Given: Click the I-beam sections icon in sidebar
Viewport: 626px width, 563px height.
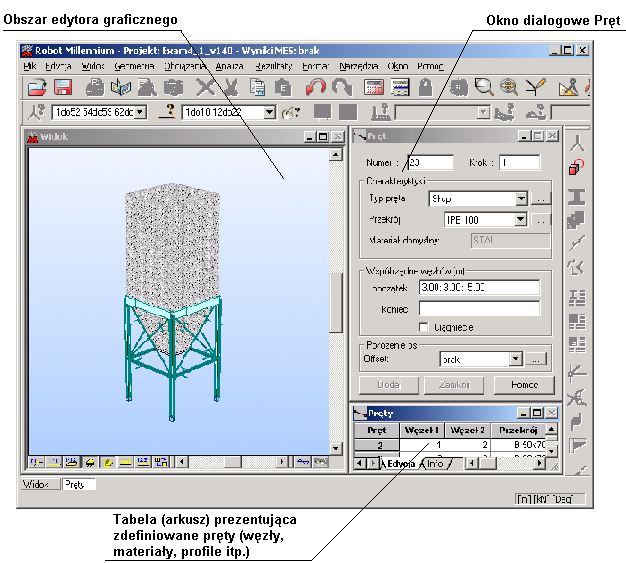Looking at the screenshot, I should 576,197.
